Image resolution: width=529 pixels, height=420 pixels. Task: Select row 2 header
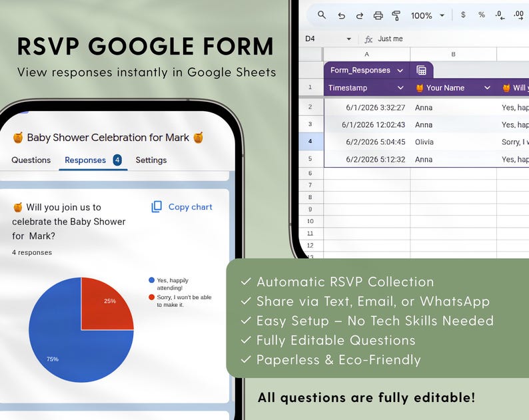310,107
